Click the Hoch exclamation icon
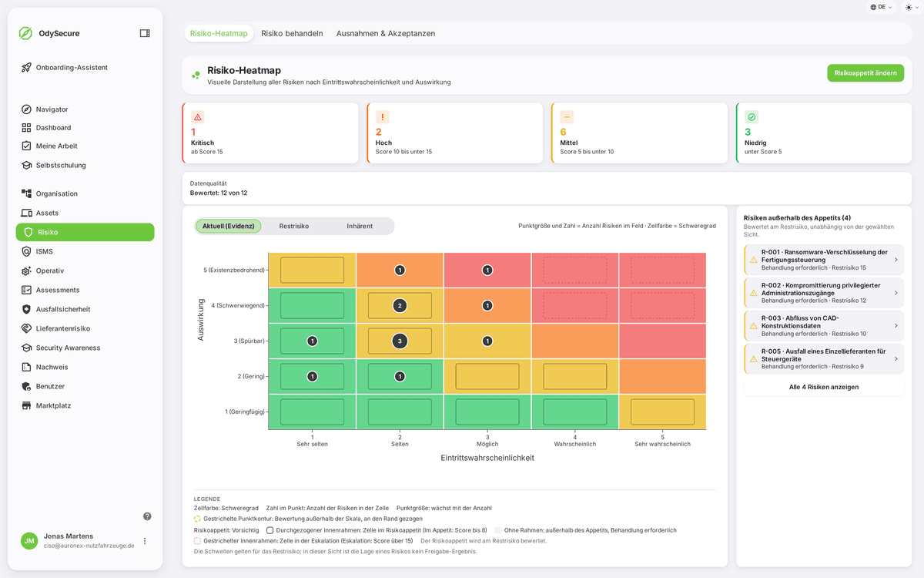Viewport: 924px width, 578px height. pos(382,117)
